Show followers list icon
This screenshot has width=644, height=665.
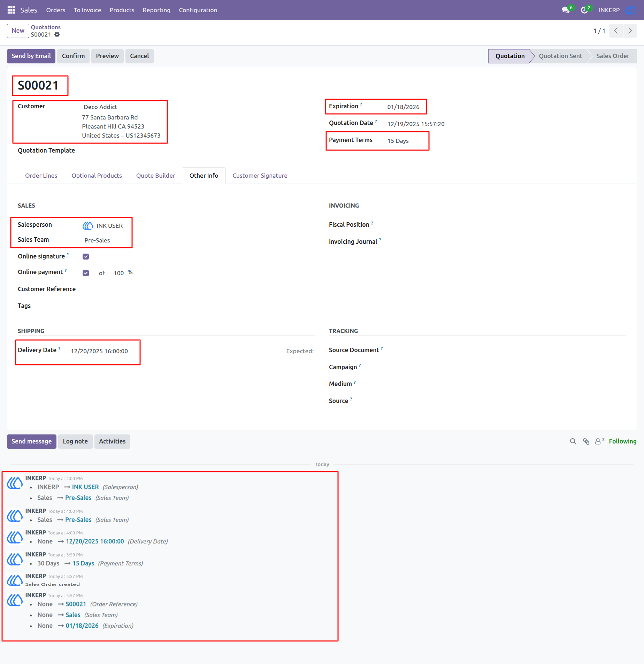[599, 441]
